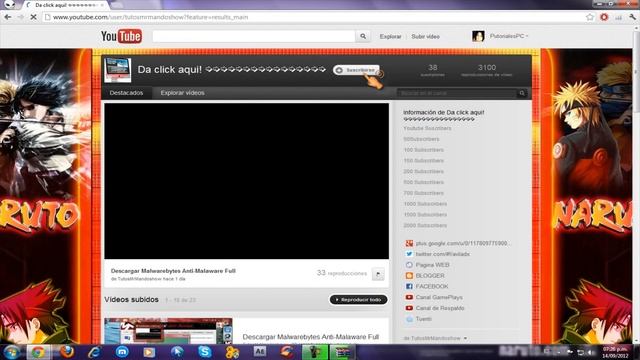The width and height of the screenshot is (640, 360).
Task: Click the user avatar beside TutorialesPC
Action: pos(478,36)
